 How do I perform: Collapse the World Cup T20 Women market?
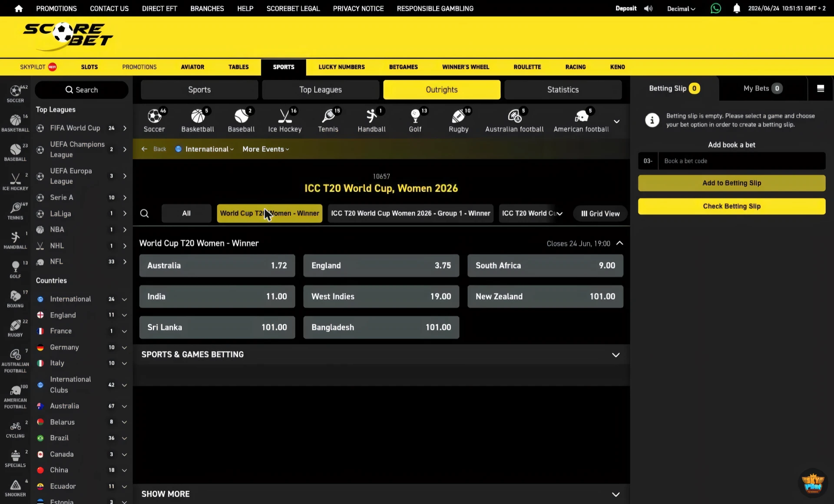(620, 243)
